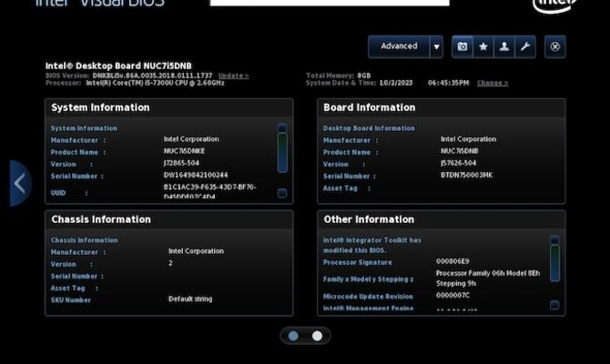This screenshot has height=364, width=610.
Task: Click board serial number BTDN750003MK
Action: [466, 175]
